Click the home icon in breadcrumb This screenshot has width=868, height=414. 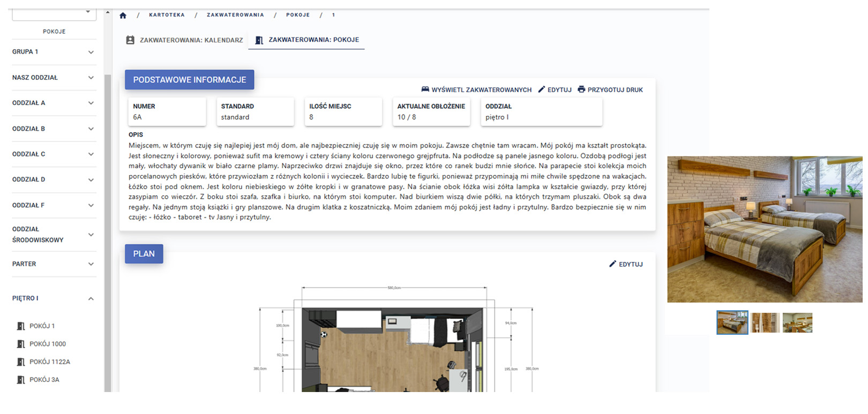coord(123,16)
